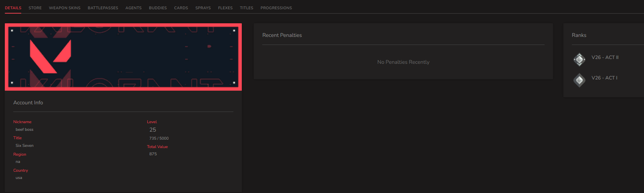Click the level XP 735 / 5000 text

[159, 138]
